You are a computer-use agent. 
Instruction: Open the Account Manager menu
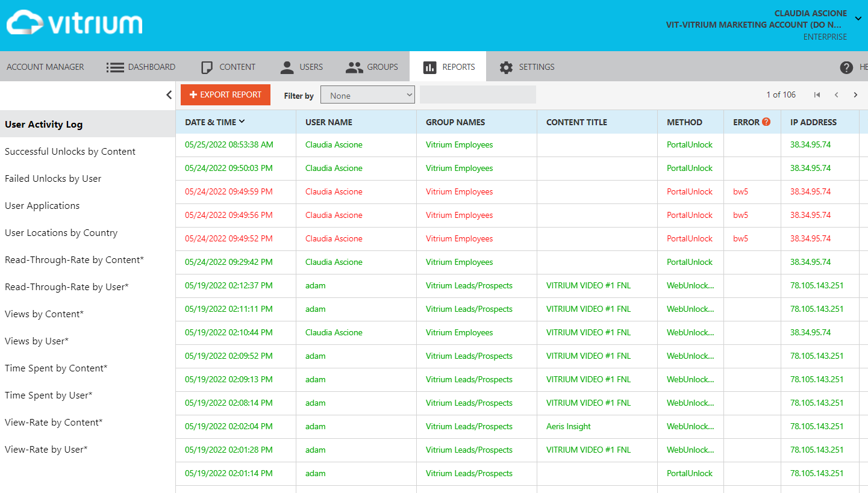(x=45, y=67)
